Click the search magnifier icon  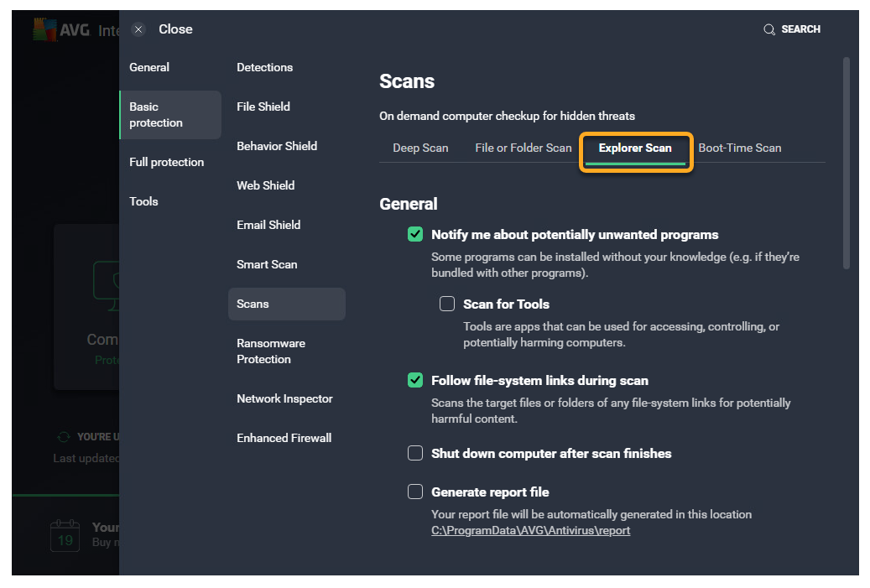click(768, 29)
